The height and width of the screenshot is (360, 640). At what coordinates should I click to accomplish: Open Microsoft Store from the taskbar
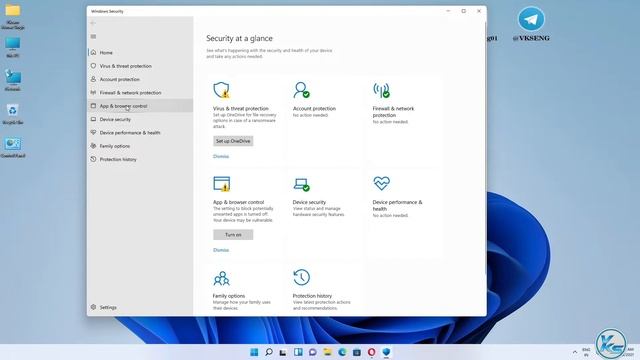pos(357,352)
